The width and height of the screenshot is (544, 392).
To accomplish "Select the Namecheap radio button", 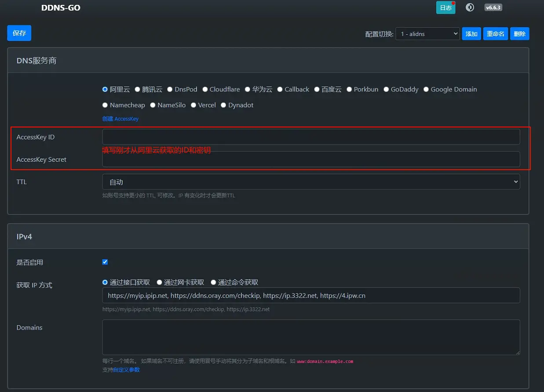I will 105,105.
